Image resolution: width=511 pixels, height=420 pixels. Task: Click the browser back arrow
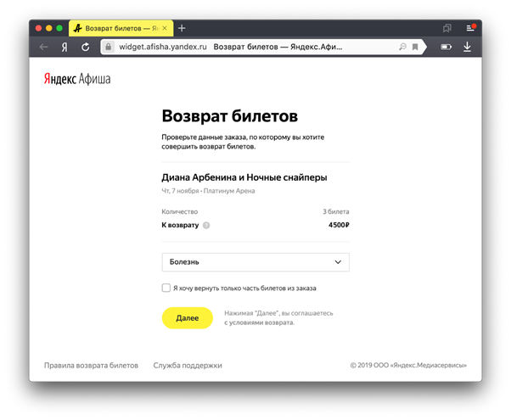click(43, 47)
